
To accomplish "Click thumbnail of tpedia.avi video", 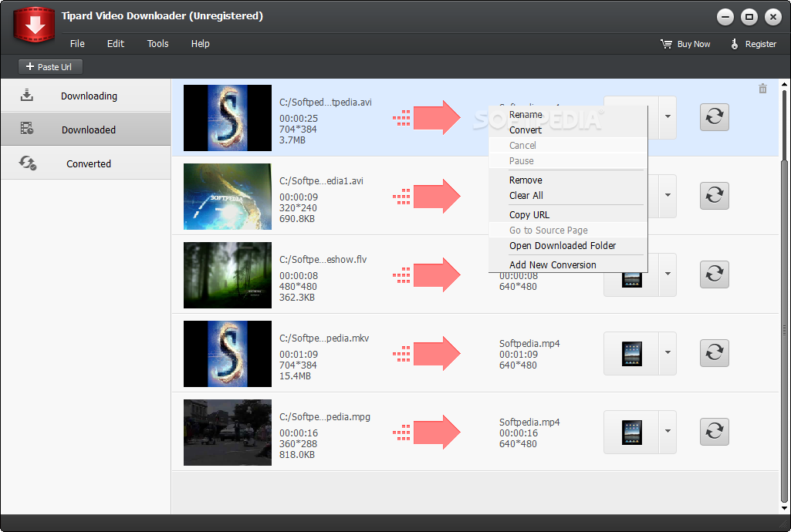I will pyautogui.click(x=228, y=118).
